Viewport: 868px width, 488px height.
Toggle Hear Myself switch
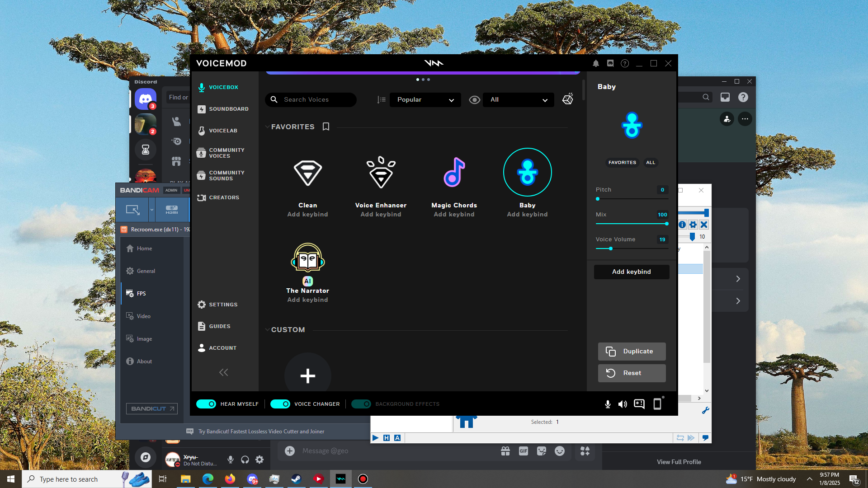tap(206, 404)
